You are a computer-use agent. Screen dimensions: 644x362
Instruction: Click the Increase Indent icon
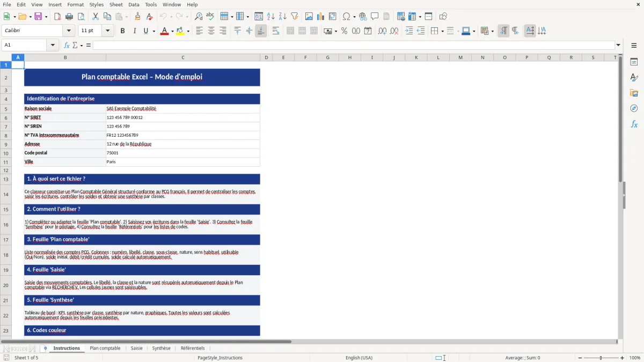click(409, 31)
